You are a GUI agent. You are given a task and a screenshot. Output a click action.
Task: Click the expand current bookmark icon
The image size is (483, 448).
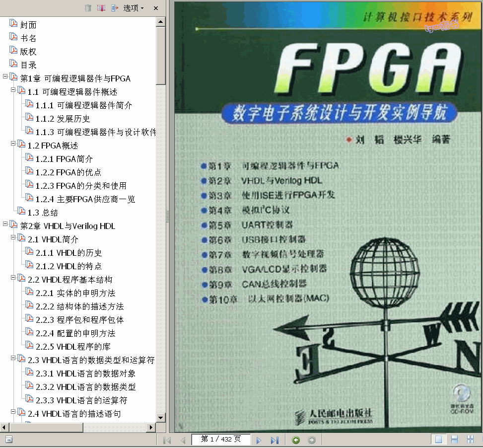tap(115, 8)
